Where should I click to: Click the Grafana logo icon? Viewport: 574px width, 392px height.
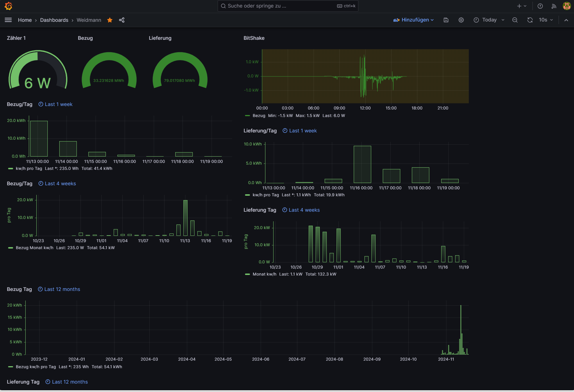[x=8, y=6]
